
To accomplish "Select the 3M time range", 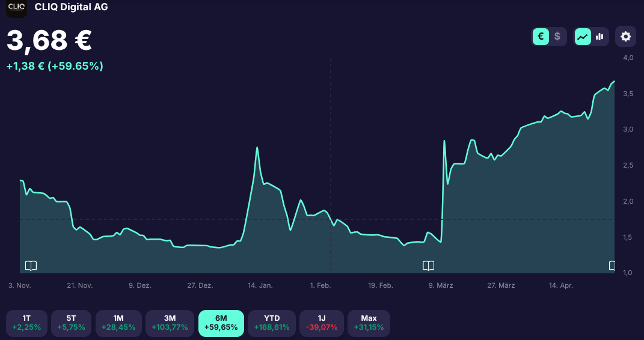I will [x=170, y=323].
